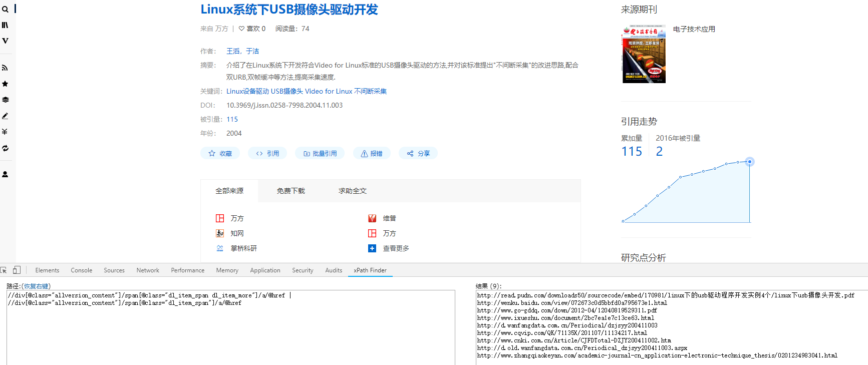The height and width of the screenshot is (365, 868).
Task: Open the Console tab in DevTools
Action: click(82, 270)
